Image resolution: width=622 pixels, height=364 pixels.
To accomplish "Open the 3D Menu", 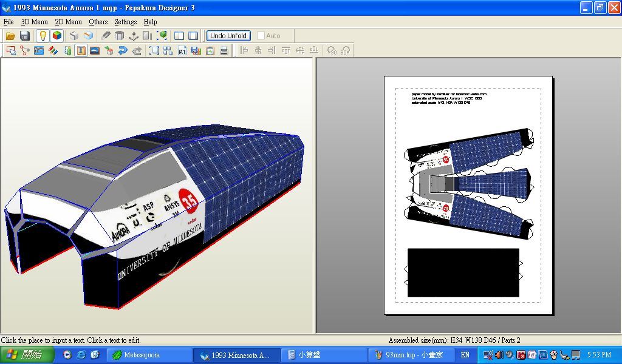I will 34,22.
